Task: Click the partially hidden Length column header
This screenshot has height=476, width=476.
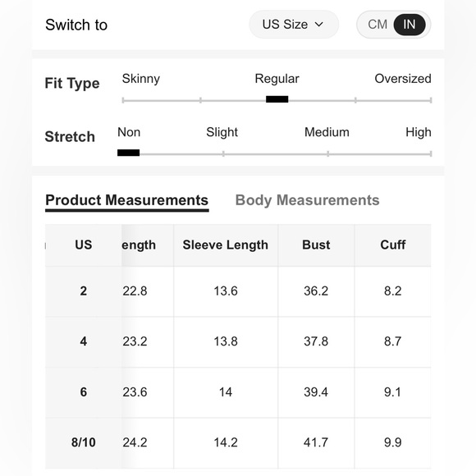Action: 139,245
